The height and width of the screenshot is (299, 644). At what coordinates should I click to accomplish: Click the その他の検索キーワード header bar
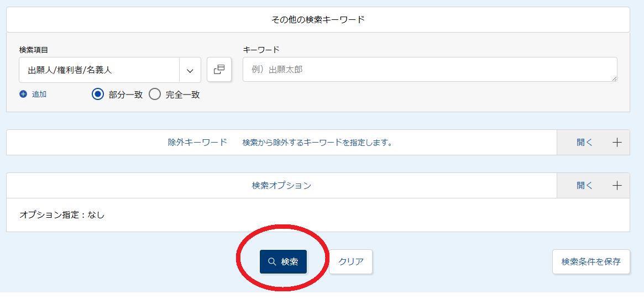click(318, 19)
